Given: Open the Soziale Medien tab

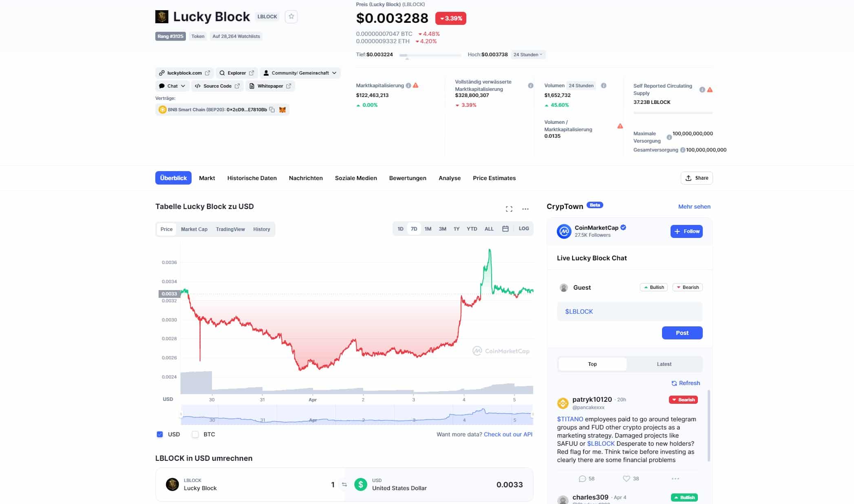Looking at the screenshot, I should pyautogui.click(x=356, y=178).
